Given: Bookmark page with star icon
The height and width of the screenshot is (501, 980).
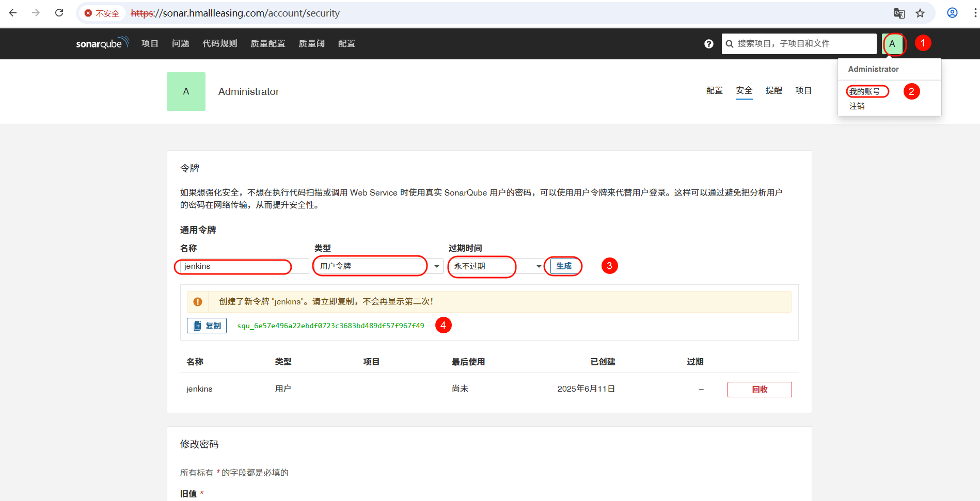Looking at the screenshot, I should pos(920,13).
